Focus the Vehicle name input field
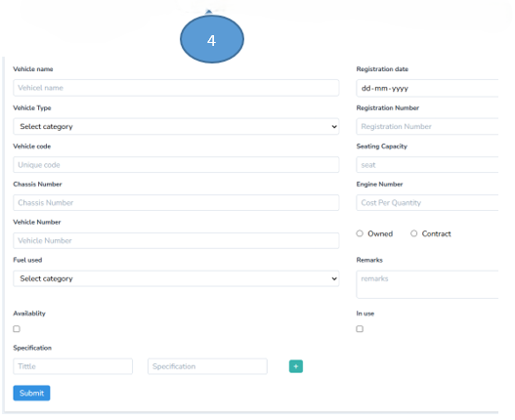 click(176, 88)
